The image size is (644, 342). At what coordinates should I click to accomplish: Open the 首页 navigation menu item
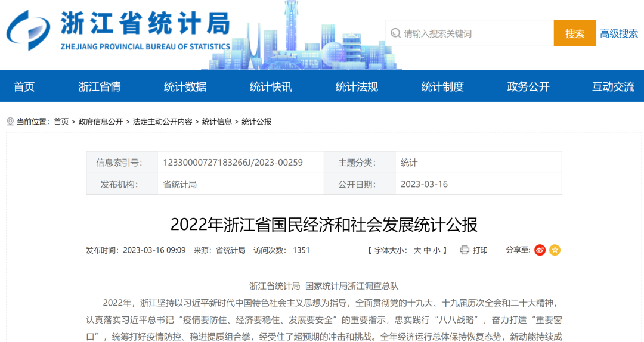pos(24,86)
